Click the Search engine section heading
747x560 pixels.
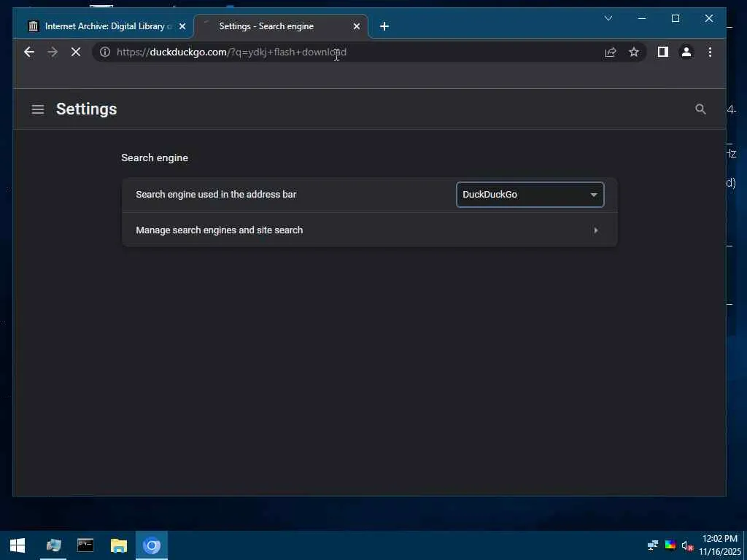[x=155, y=157]
